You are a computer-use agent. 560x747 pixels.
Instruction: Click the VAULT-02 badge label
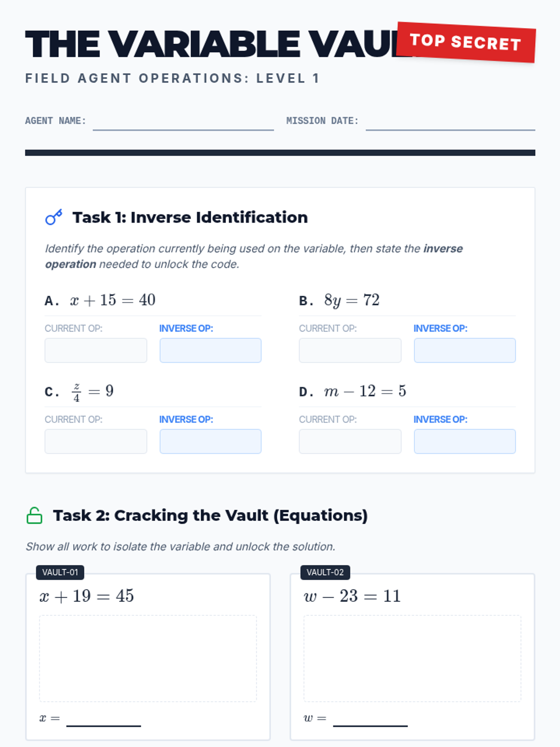(325, 572)
